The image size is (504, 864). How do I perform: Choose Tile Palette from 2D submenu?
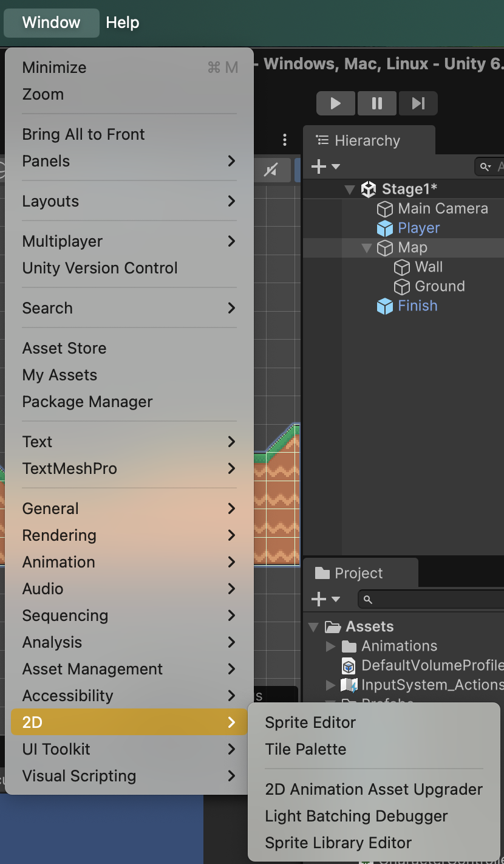374,749
